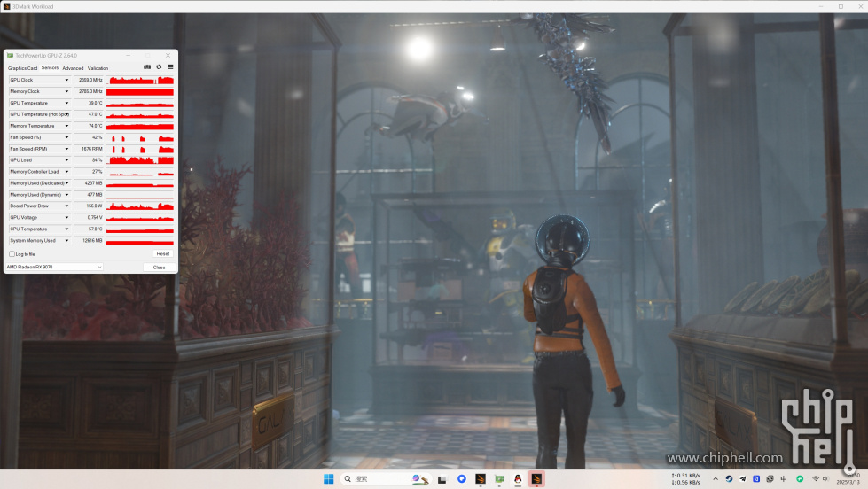This screenshot has height=489, width=868.
Task: Click the GPU-Z title bar app icon
Action: point(10,55)
